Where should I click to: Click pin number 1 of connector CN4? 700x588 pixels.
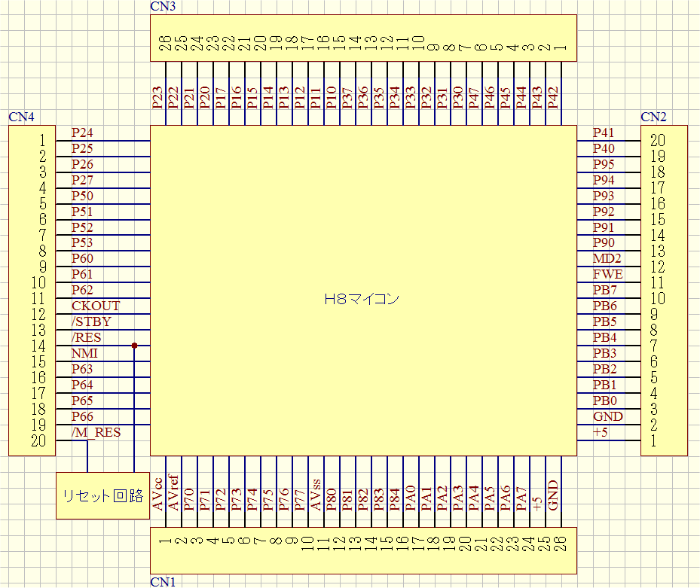click(42, 141)
